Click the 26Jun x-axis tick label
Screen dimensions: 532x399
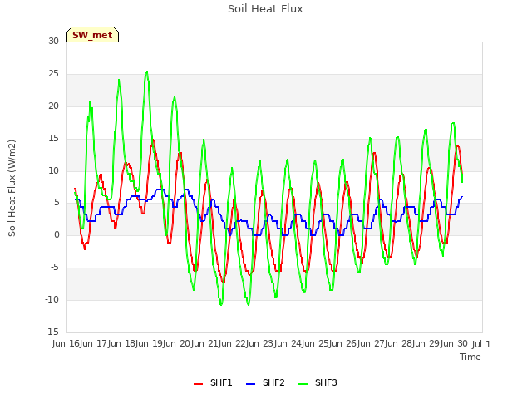(x=358, y=343)
